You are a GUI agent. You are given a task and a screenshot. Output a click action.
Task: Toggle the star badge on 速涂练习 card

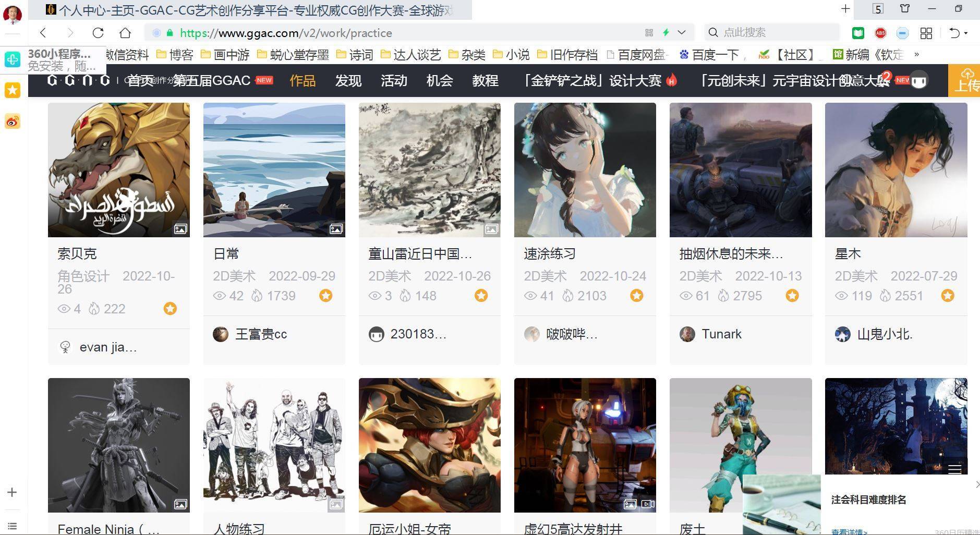636,296
